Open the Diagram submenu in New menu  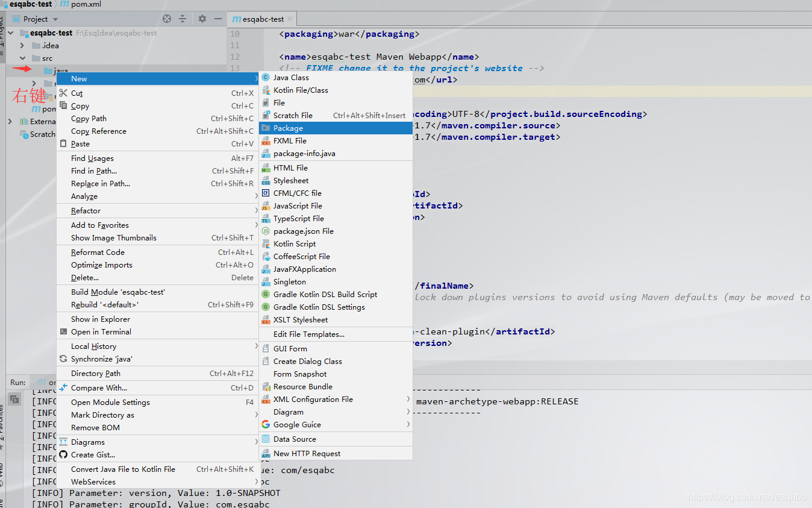[336, 412]
